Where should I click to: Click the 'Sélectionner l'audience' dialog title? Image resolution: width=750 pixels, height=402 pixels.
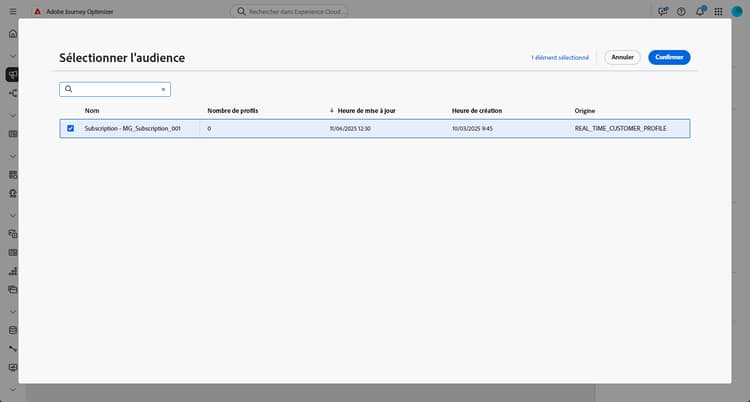[x=122, y=57]
